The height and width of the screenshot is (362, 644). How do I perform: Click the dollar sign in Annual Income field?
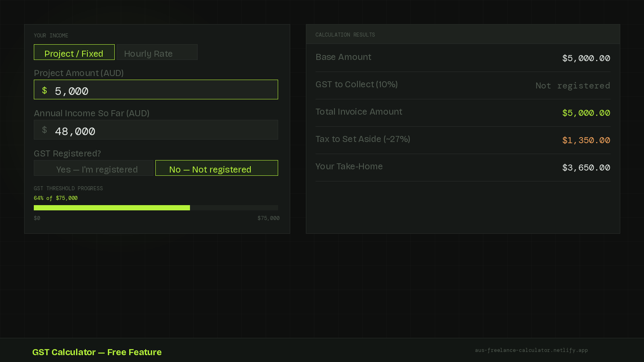tap(44, 130)
